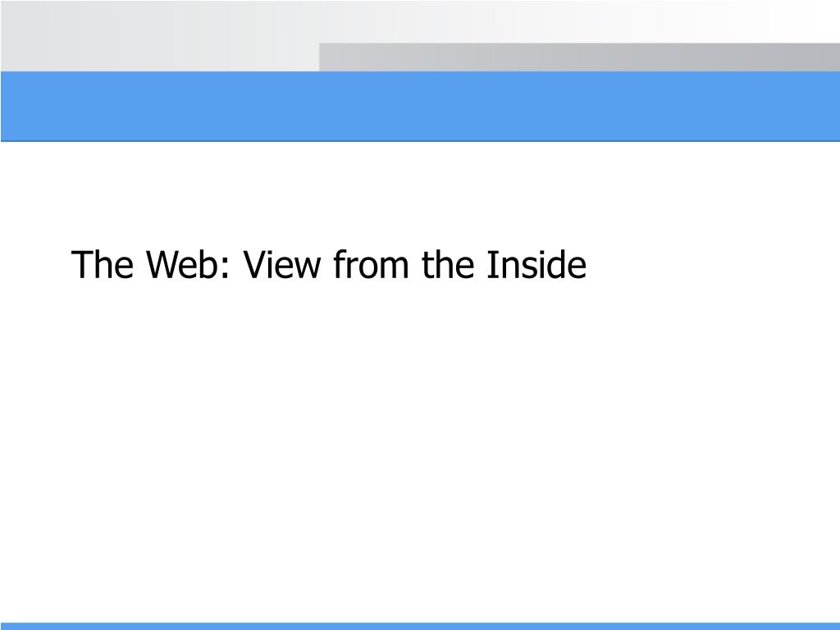The height and width of the screenshot is (630, 840).
Task: Click the word "The" starting the title
Action: (x=102, y=265)
